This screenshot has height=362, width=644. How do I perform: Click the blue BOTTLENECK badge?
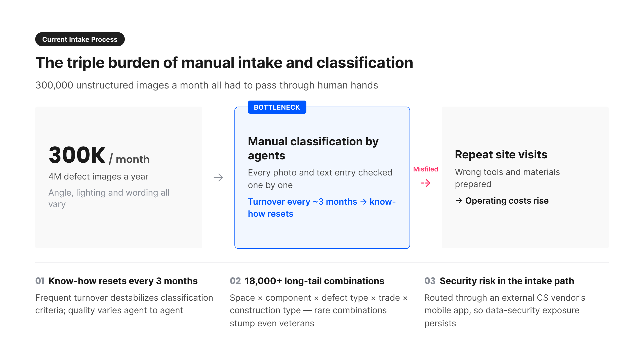coord(277,107)
